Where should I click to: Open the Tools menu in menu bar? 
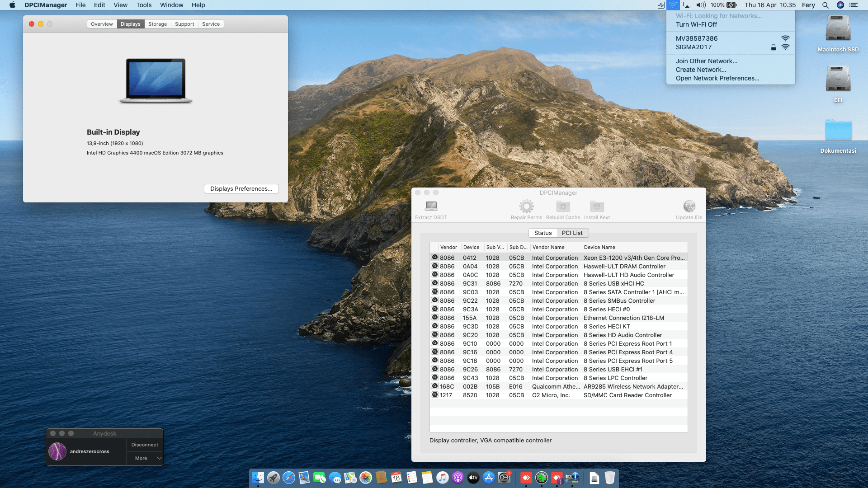[144, 5]
